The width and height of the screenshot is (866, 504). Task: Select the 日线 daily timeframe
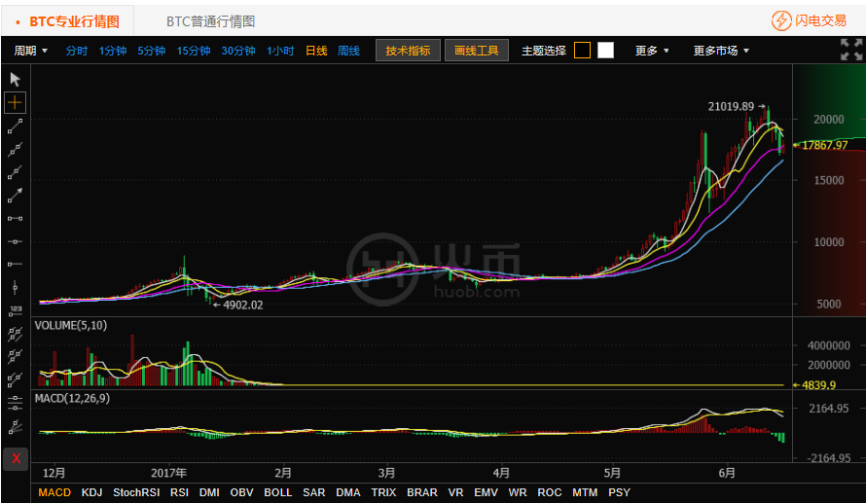click(316, 51)
